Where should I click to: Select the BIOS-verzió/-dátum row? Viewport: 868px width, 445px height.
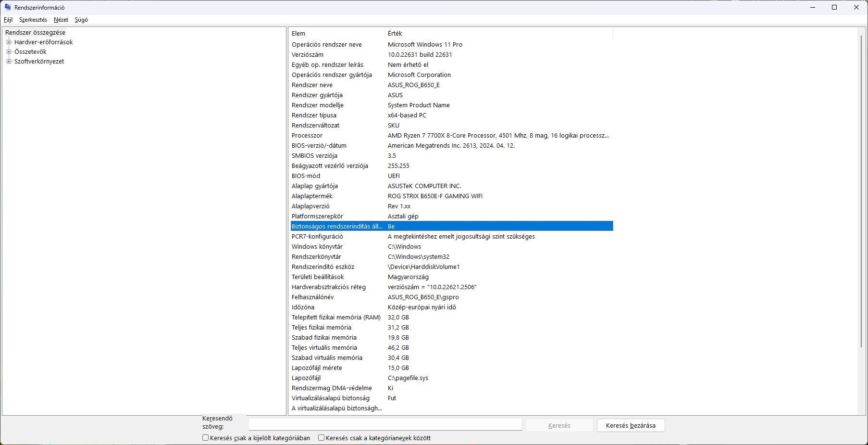coord(452,145)
